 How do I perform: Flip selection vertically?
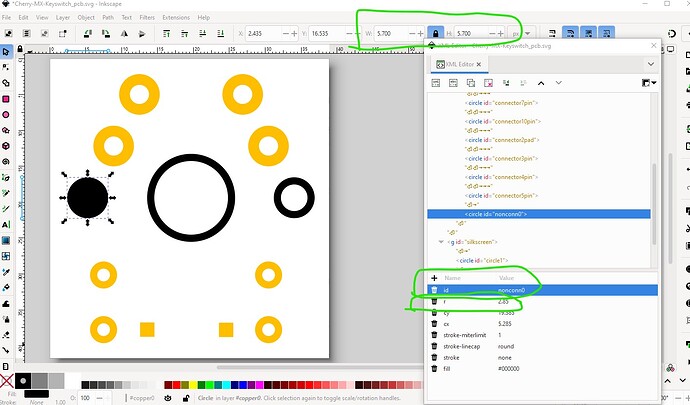tap(142, 33)
